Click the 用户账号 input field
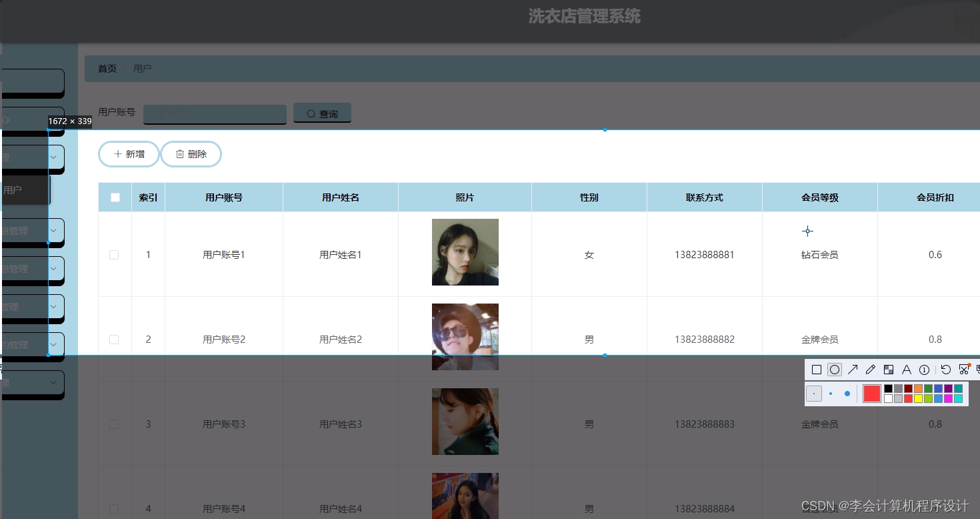Viewport: 980px width, 519px height. click(214, 113)
